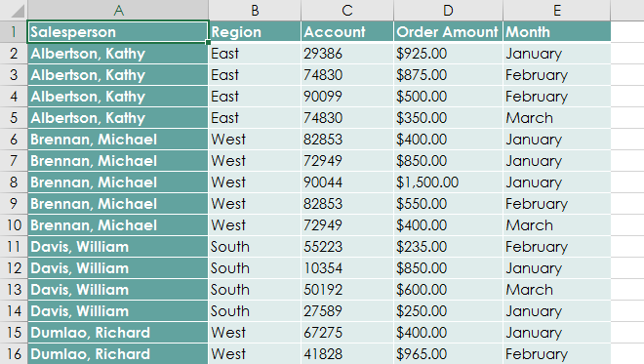Image resolution: width=644 pixels, height=364 pixels.
Task: Select column B header
Action: (255, 11)
